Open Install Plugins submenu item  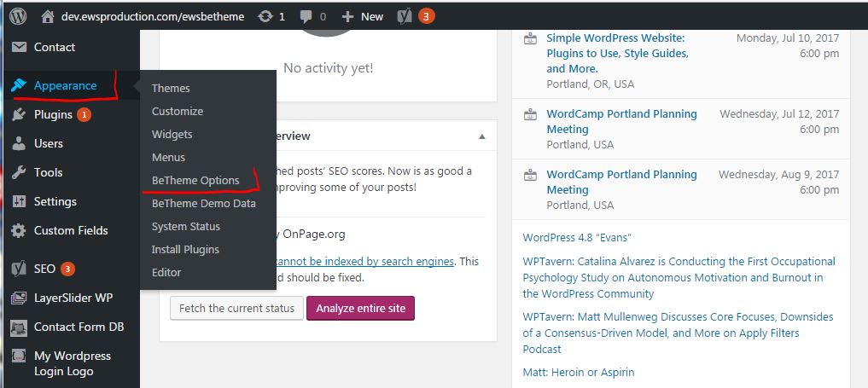coord(185,250)
